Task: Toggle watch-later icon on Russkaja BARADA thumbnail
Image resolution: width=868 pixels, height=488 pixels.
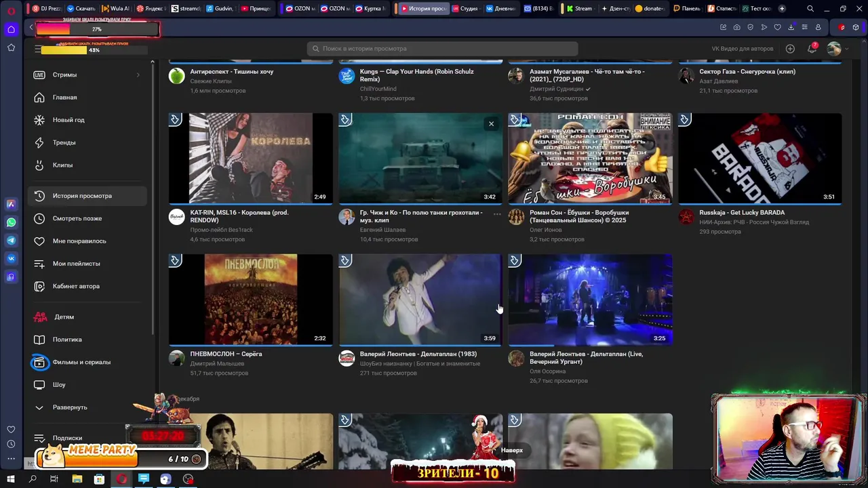Action: pyautogui.click(x=685, y=120)
